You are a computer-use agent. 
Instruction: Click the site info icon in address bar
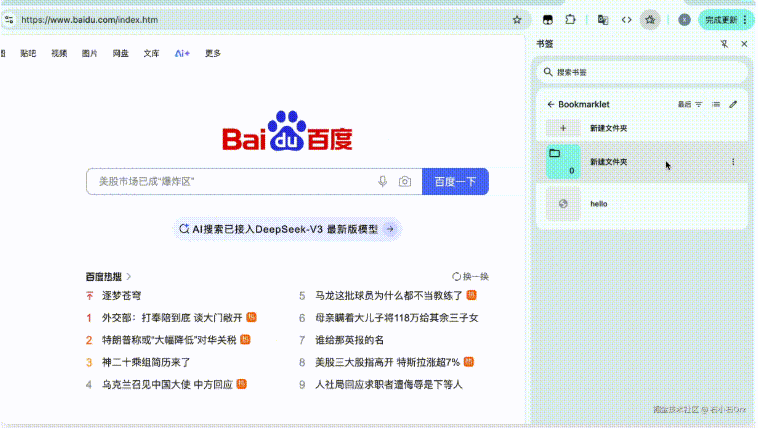click(x=9, y=20)
